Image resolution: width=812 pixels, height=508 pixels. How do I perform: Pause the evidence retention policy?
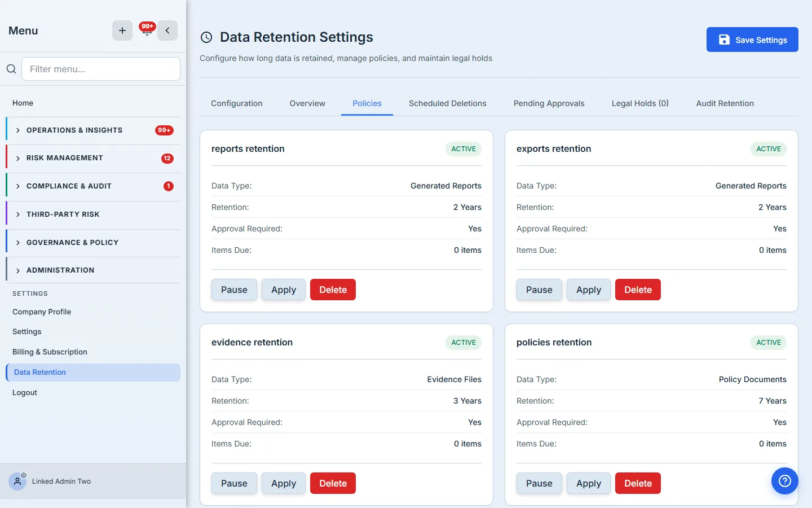[x=234, y=483]
